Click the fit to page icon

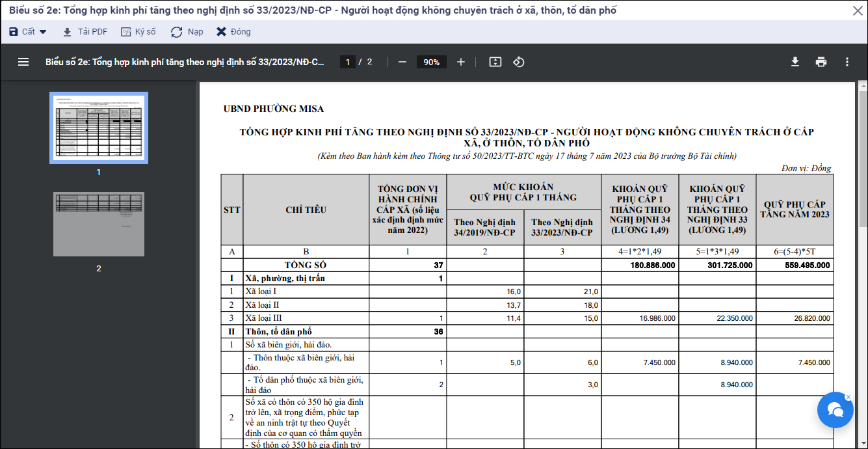495,62
